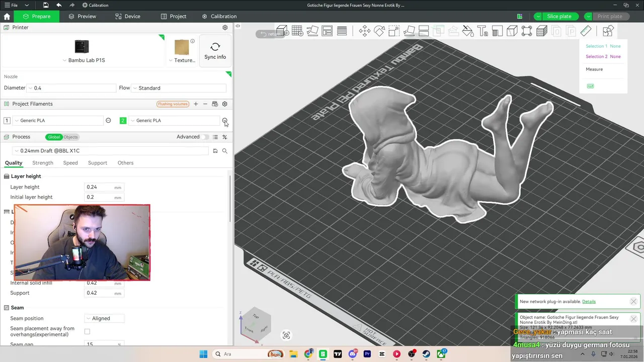Open the Slice plate options arrow
The height and width of the screenshot is (362, 644).
538,17
